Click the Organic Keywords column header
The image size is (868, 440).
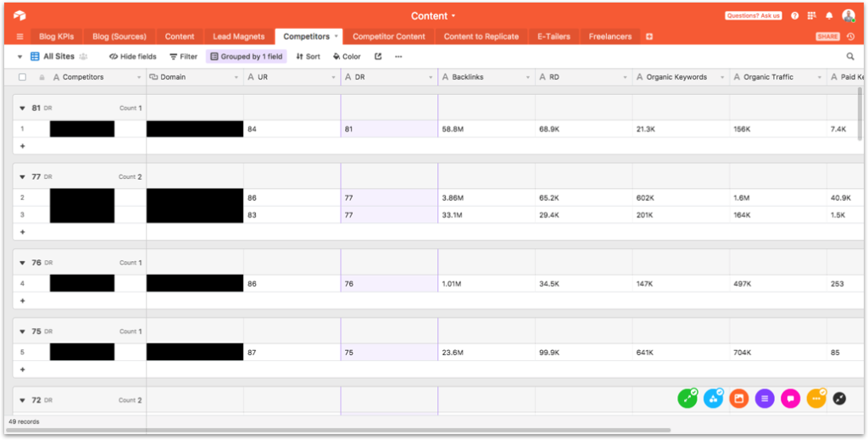pyautogui.click(x=682, y=77)
